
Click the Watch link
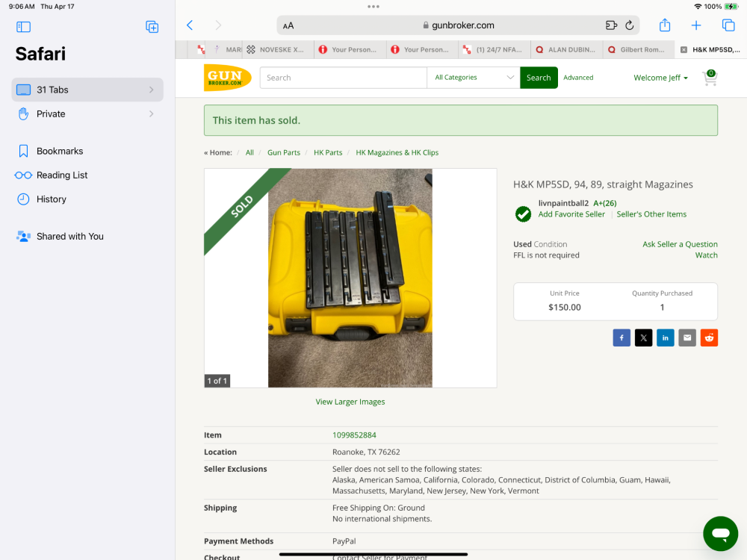[x=706, y=255]
